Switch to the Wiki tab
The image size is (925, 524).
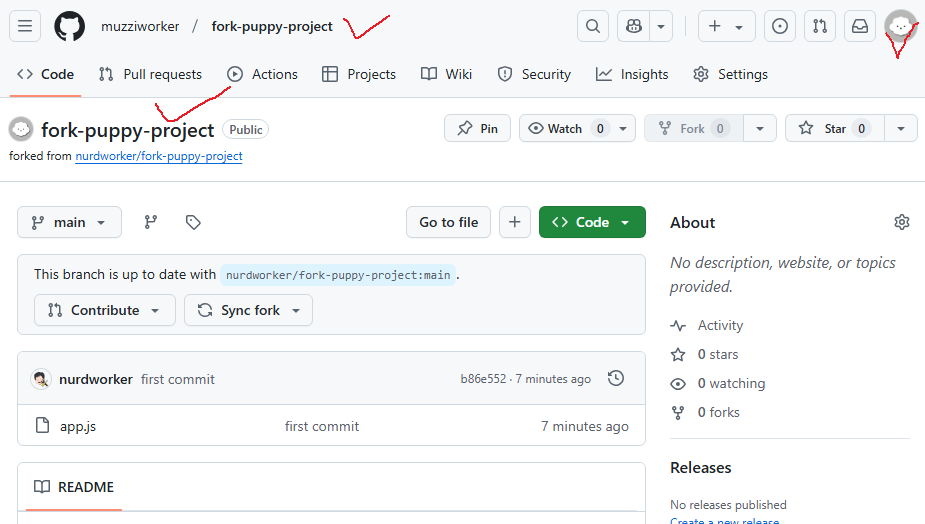(446, 74)
